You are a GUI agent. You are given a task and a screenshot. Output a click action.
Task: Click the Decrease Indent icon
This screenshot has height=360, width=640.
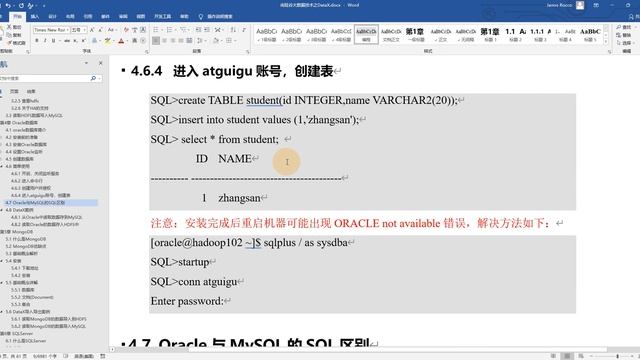coord(198,30)
